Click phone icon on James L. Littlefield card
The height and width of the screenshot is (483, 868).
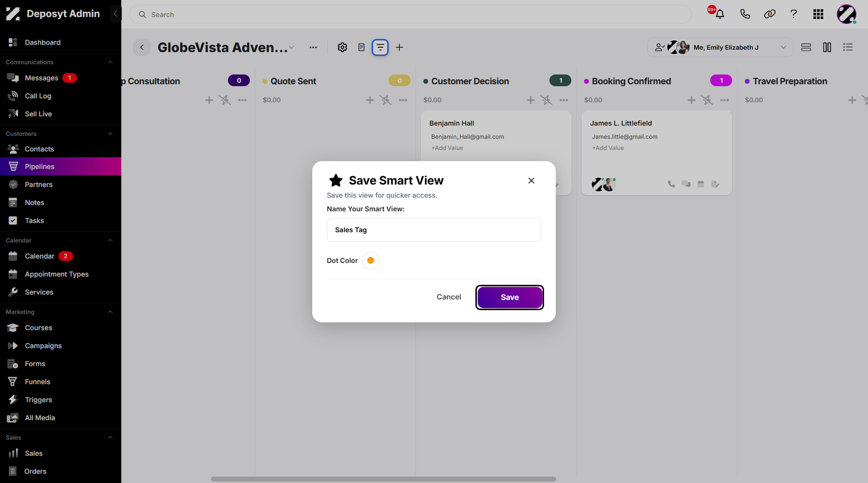coord(671,184)
